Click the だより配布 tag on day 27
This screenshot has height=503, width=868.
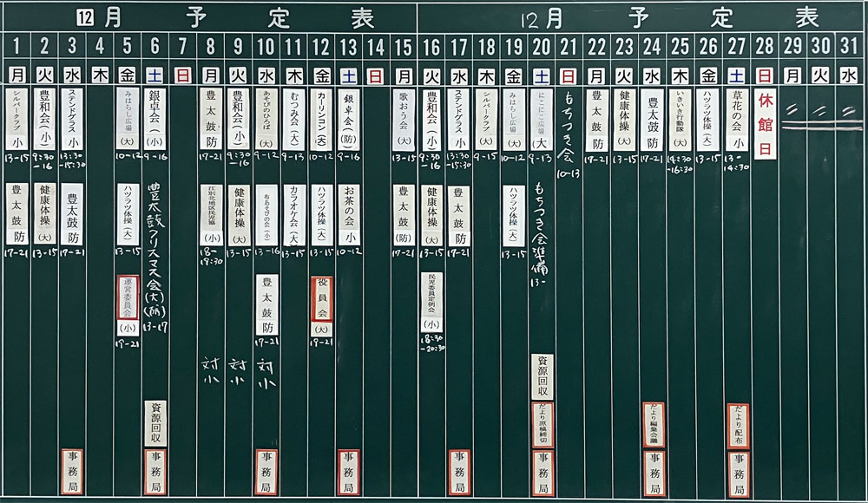pyautogui.click(x=737, y=425)
